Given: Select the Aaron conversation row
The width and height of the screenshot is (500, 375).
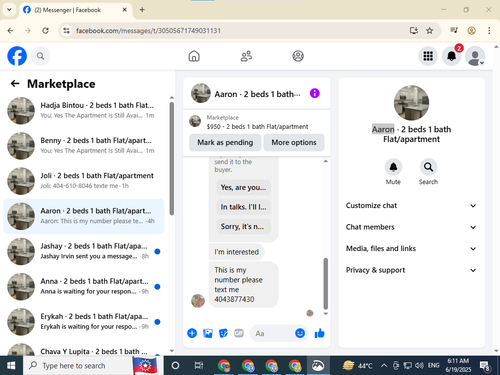Looking at the screenshot, I should [83, 216].
